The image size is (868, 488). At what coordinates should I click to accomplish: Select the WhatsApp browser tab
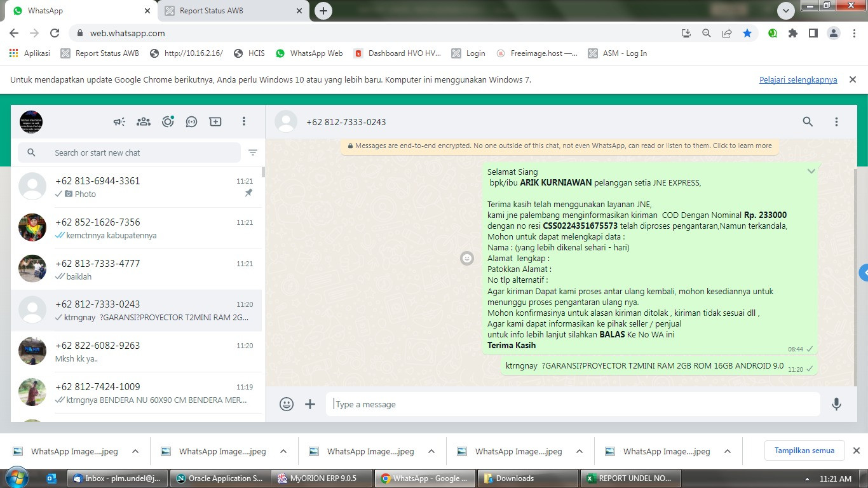[x=81, y=11]
